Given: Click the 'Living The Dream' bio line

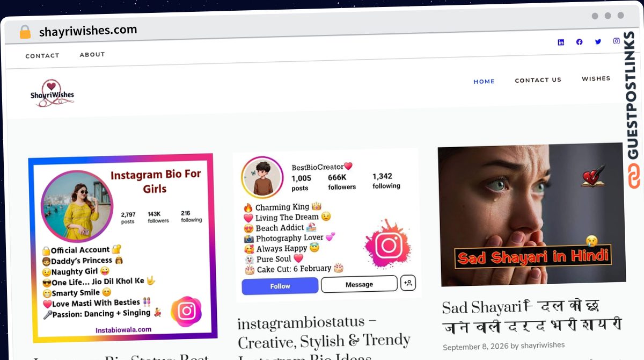Looking at the screenshot, I should click(287, 217).
